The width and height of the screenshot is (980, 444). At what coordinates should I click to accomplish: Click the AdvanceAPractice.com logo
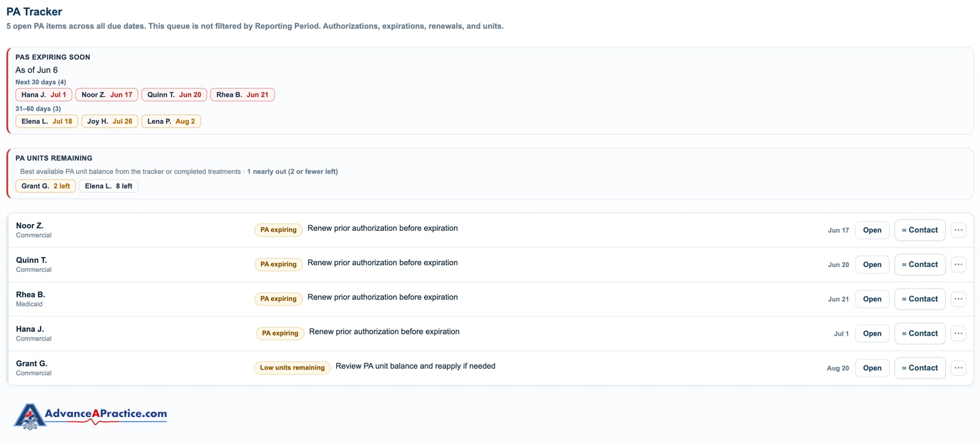click(x=91, y=416)
